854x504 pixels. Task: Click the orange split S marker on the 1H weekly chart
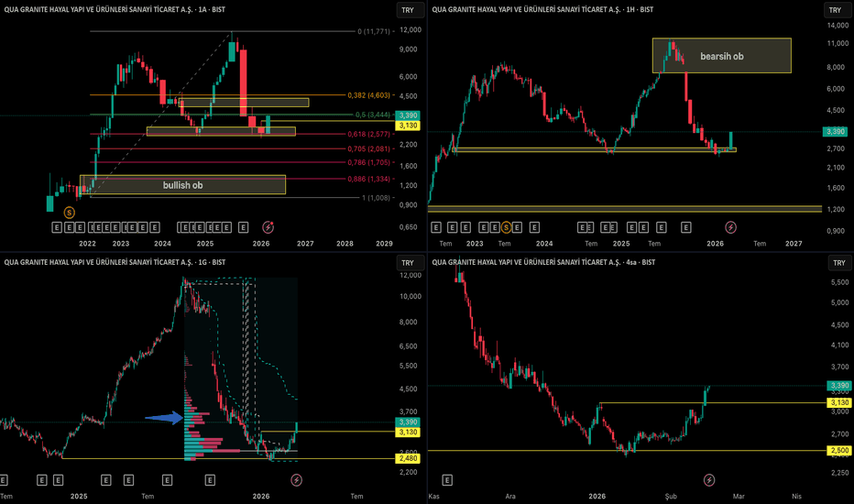tap(506, 227)
